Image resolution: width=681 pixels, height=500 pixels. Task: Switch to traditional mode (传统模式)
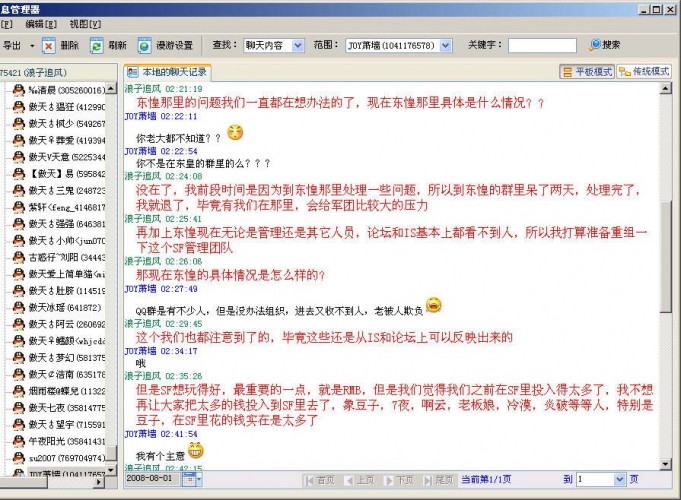point(644,72)
